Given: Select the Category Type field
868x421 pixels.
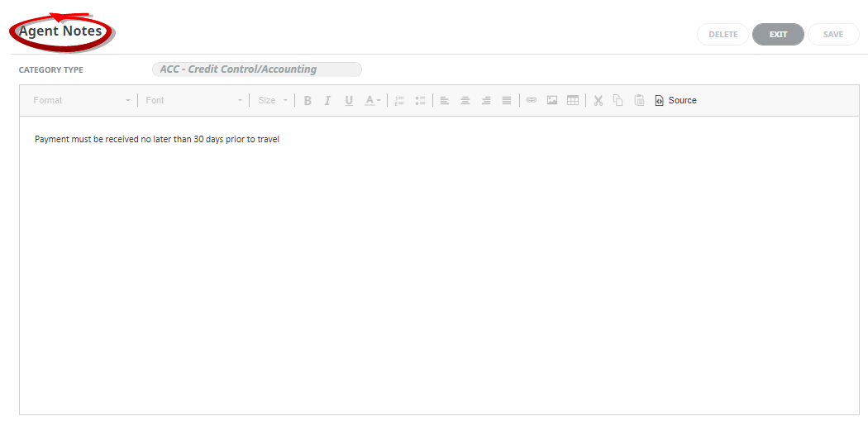Looking at the screenshot, I should point(257,69).
